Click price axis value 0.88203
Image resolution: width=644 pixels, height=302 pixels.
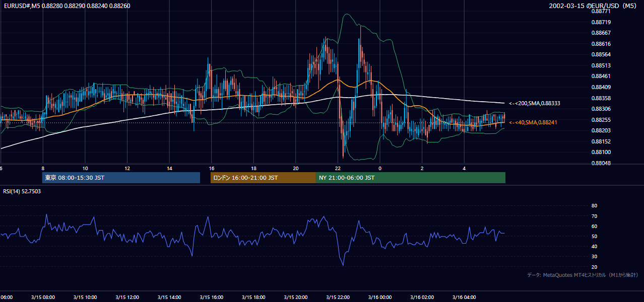click(x=601, y=130)
